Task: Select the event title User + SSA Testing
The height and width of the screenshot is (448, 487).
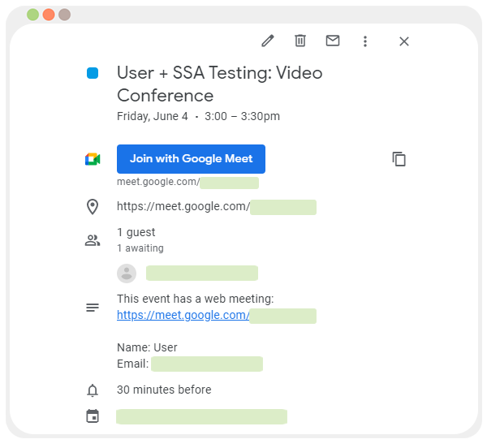Action: tap(220, 84)
